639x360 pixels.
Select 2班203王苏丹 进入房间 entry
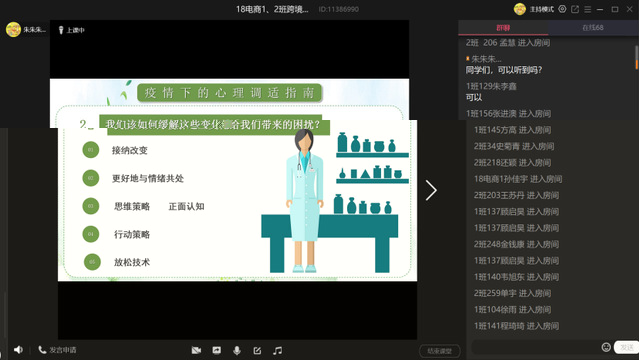pyautogui.click(x=516, y=195)
